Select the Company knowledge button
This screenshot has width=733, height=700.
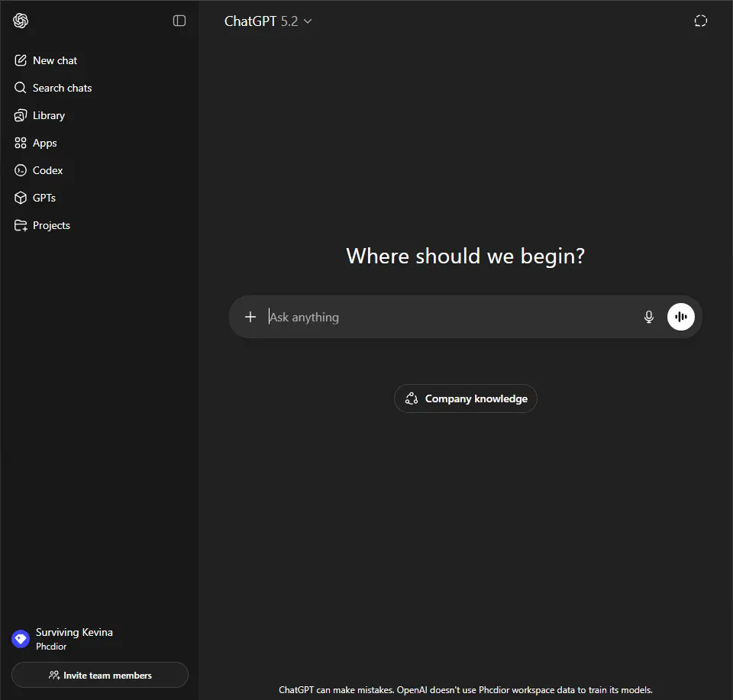(x=466, y=398)
